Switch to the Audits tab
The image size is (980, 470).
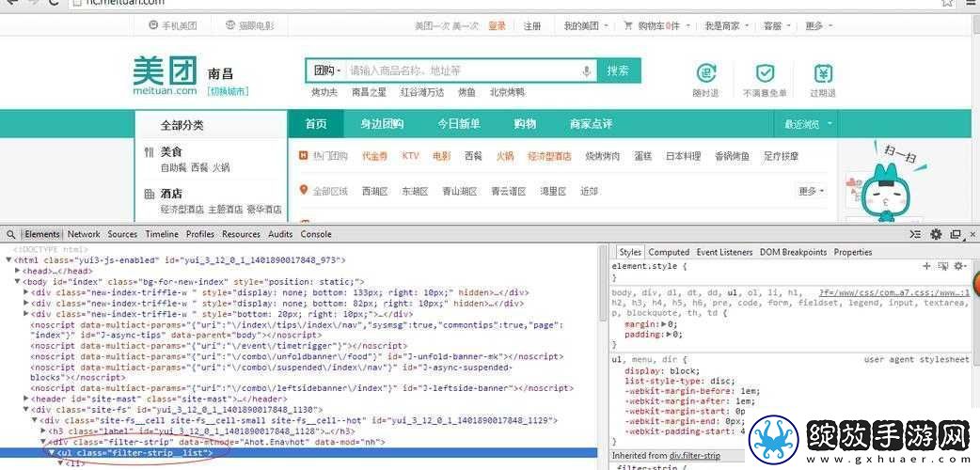280,234
